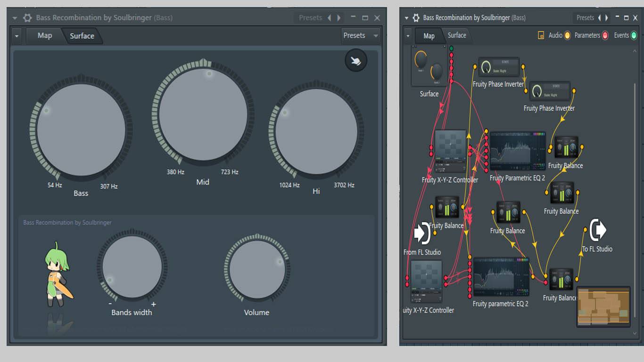The width and height of the screenshot is (644, 362).
Task: Open title-bar menu arrow of Surface-view window
Action: point(15,18)
